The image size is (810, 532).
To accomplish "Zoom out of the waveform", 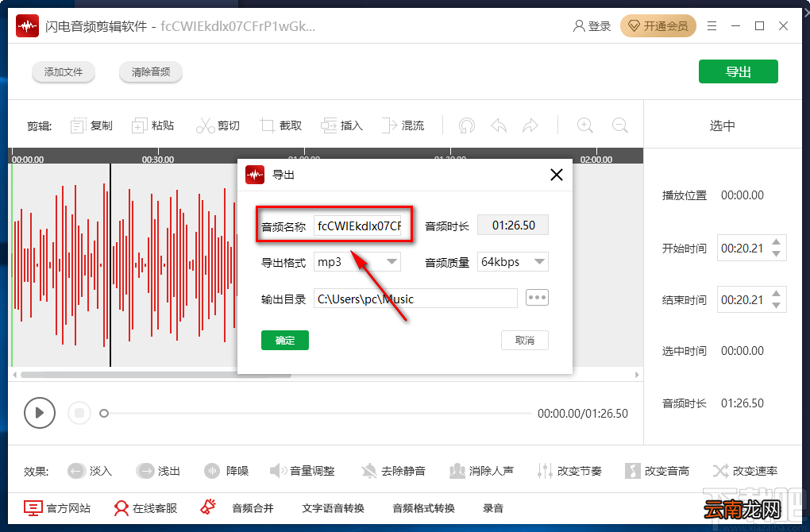I will 620,125.
